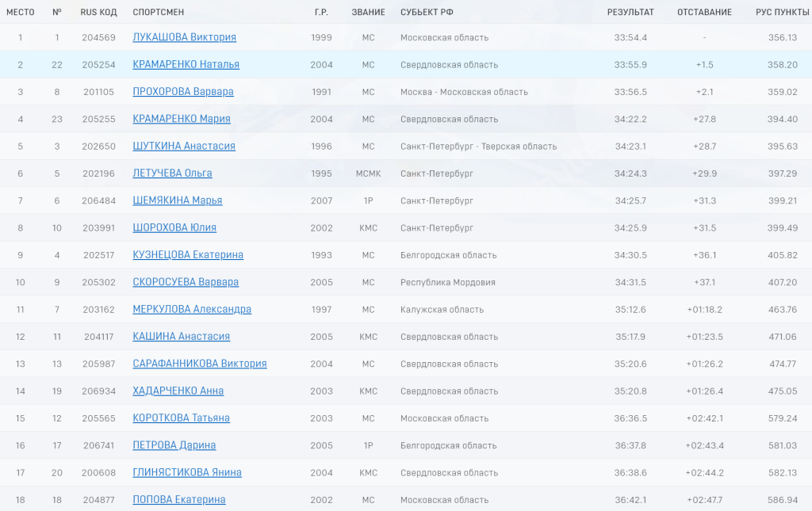Open САРАФАННИКОВА Виктория profile

(x=200, y=364)
